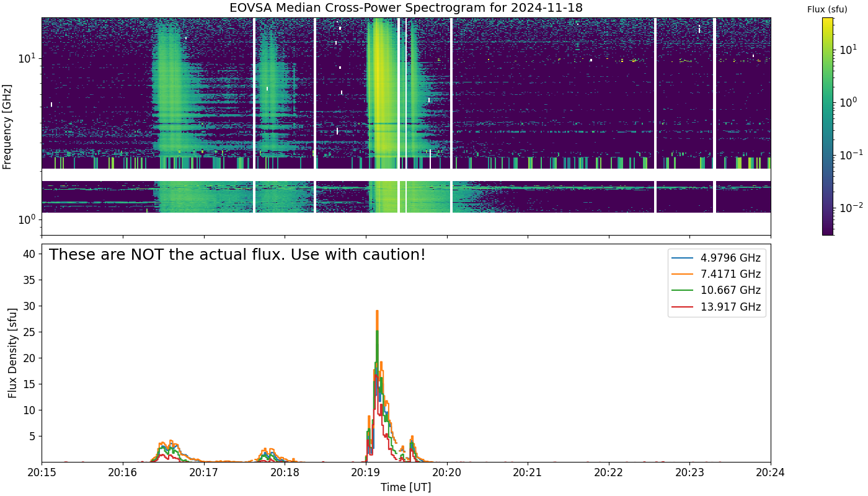868x496 pixels.
Task: Click the 10¹ frequency axis tick label
Action: 28,58
